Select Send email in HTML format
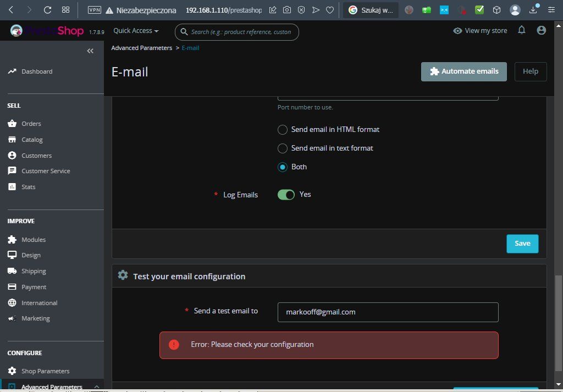 tap(283, 129)
